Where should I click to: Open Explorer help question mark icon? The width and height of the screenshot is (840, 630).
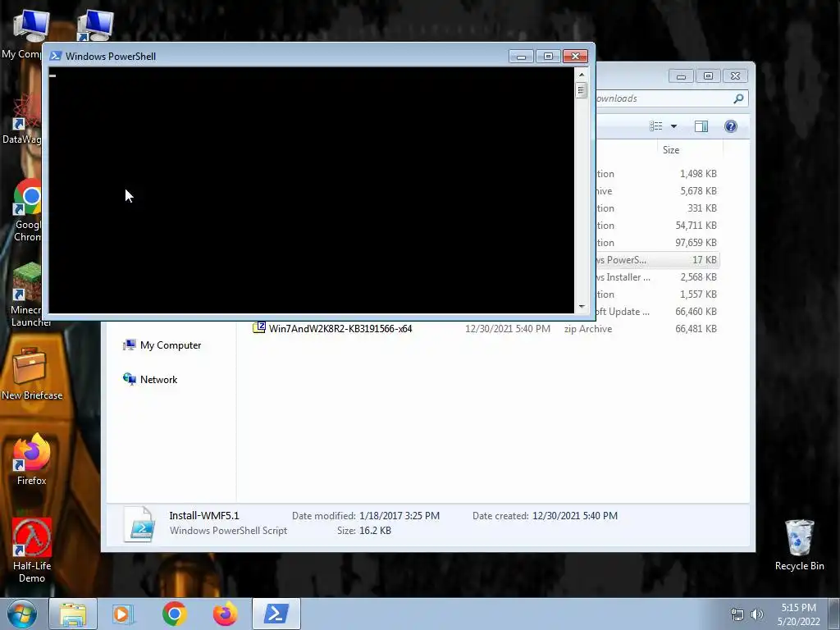coord(731,126)
